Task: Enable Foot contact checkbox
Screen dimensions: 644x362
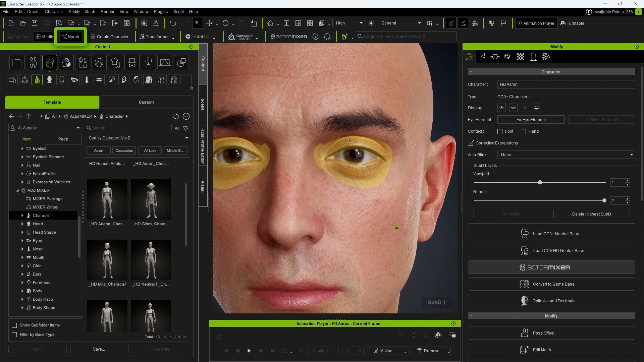Action: pos(500,131)
